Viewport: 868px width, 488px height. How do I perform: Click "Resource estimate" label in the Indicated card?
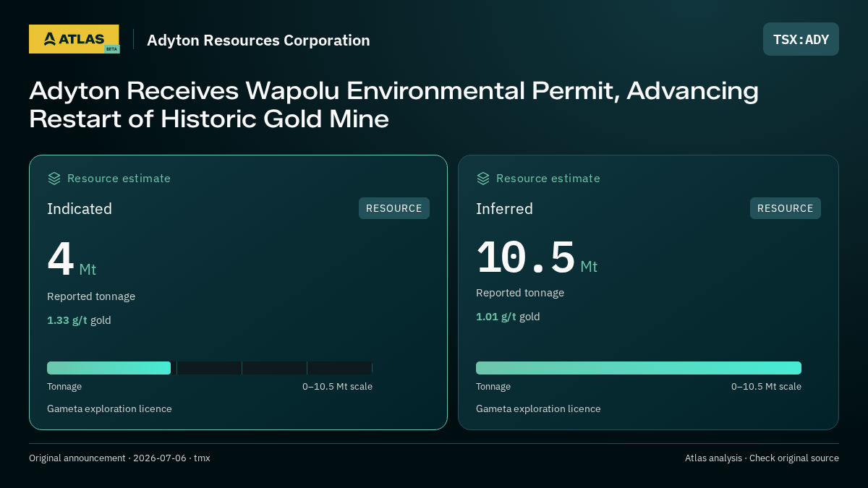(x=119, y=179)
